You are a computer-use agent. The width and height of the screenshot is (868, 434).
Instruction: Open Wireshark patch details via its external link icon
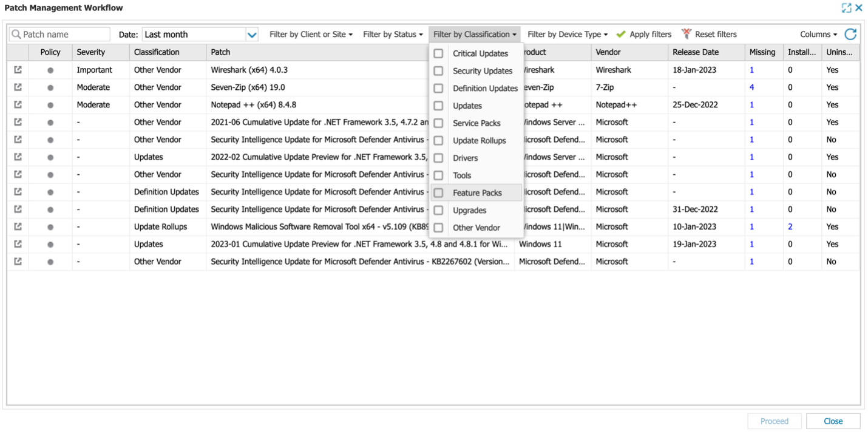point(18,69)
